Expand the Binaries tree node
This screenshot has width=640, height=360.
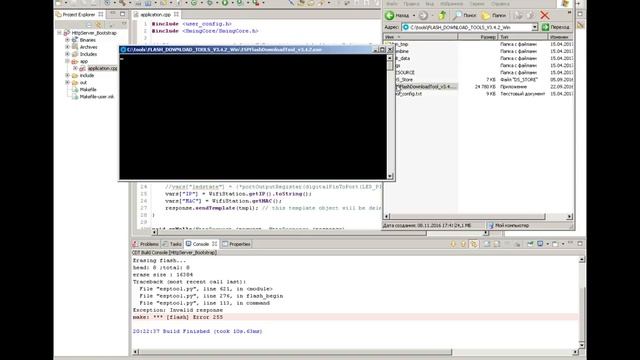coord(67,40)
